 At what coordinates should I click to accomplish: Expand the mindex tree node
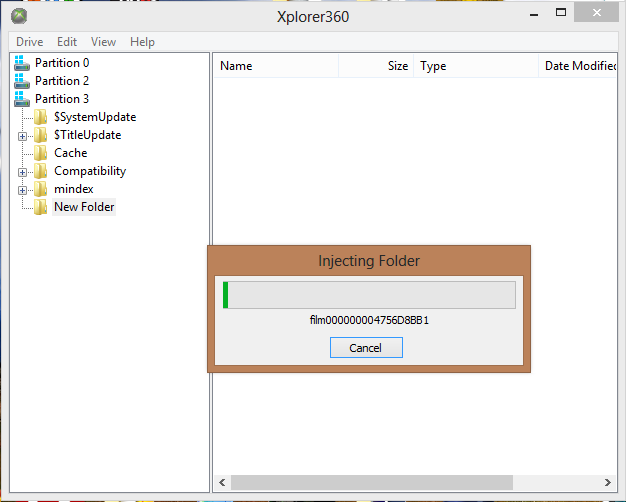22,190
